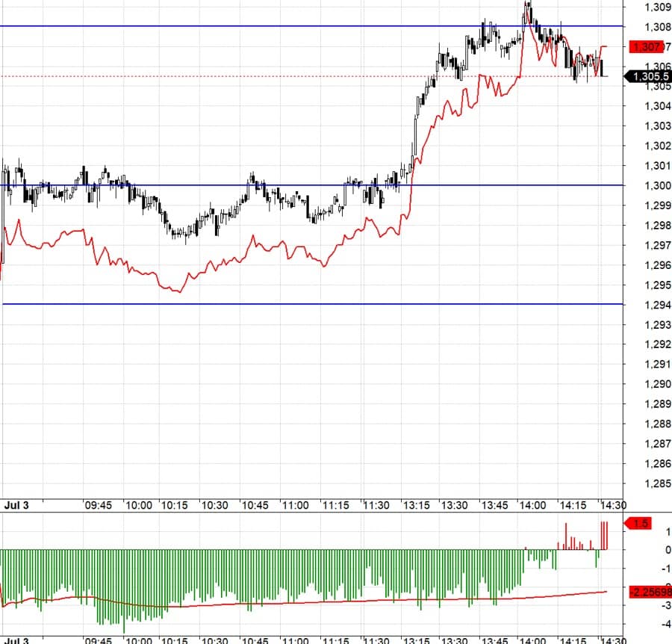Click the red 1,307 price tag

[x=646, y=47]
